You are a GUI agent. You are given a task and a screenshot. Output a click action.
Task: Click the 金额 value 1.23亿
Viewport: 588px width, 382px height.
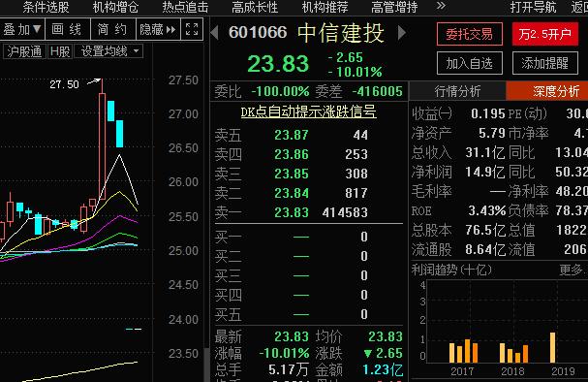pos(383,370)
